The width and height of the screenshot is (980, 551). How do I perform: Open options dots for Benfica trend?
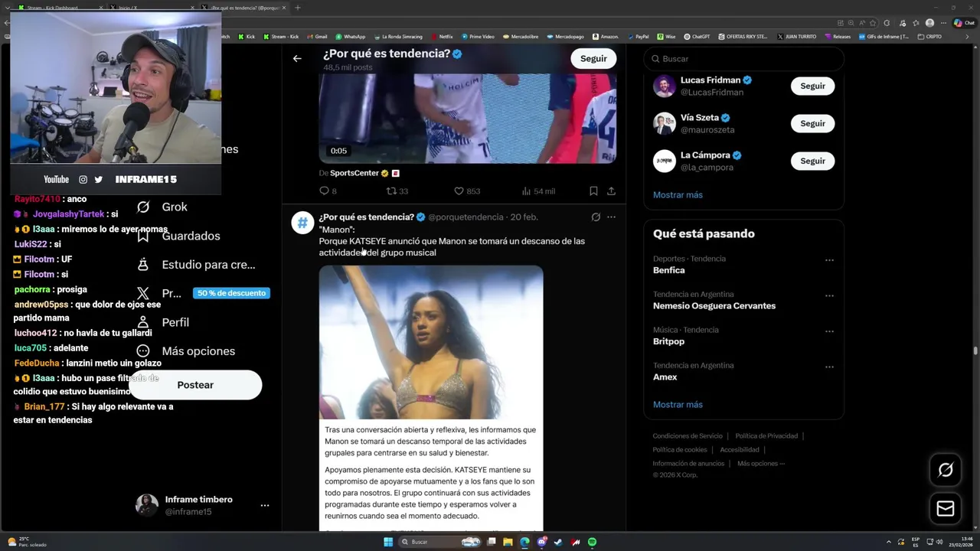click(829, 260)
